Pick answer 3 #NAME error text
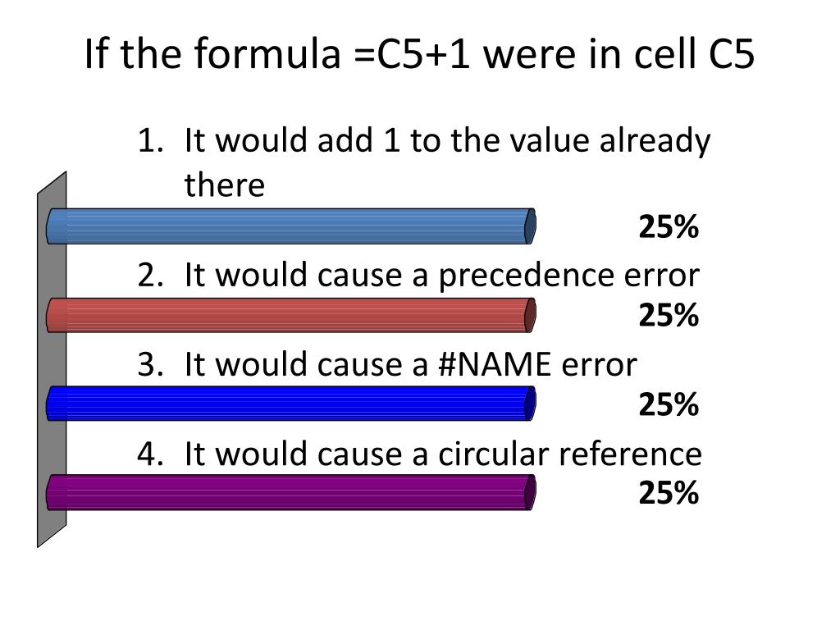840x630 pixels. click(387, 364)
